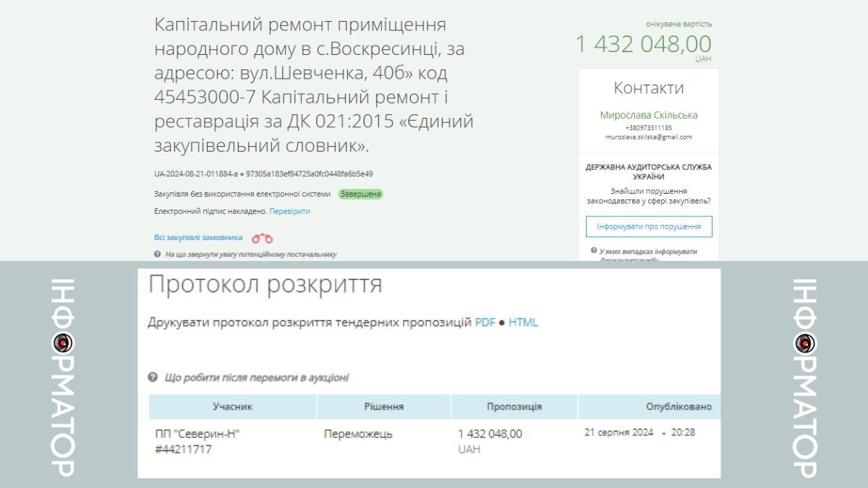Expand the 'Всі закупівлі замовника' section
Screen dimensions: 868x488
[x=197, y=237]
